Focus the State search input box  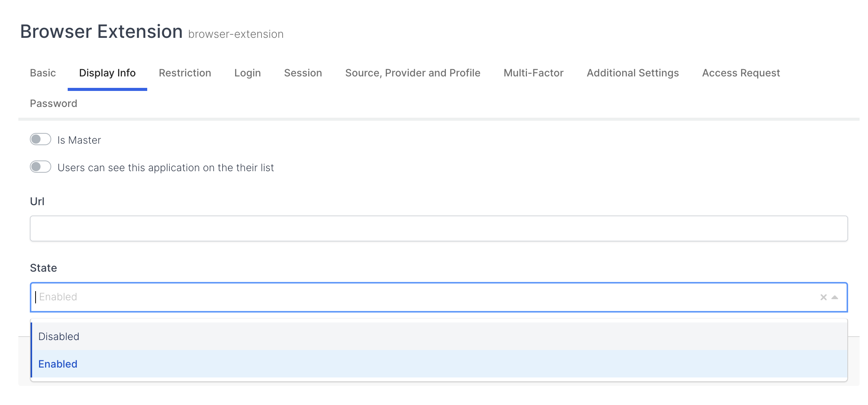421,297
